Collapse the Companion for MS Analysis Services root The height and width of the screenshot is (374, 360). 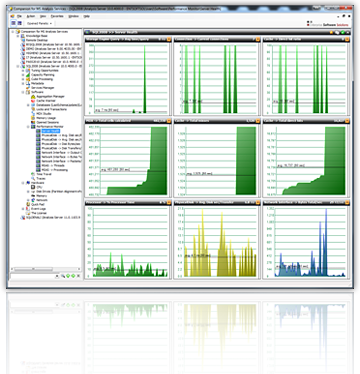click(x=13, y=32)
